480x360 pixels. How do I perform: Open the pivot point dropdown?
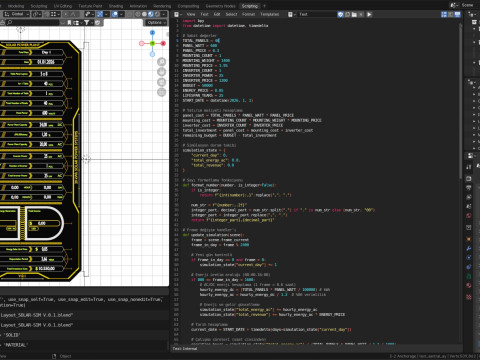click(37, 14)
